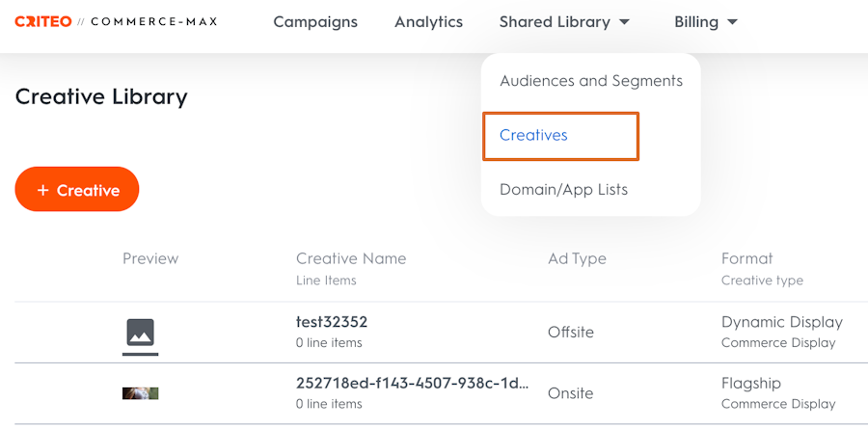Open the creative named 252718ed-f143-4507-938c-1d...
This screenshot has width=868, height=428.
coord(413,383)
